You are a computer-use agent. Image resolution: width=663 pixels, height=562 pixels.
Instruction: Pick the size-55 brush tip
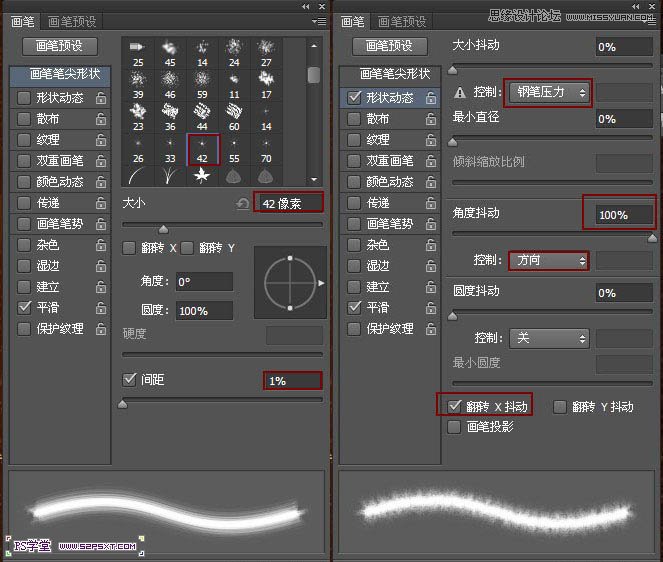point(234,150)
